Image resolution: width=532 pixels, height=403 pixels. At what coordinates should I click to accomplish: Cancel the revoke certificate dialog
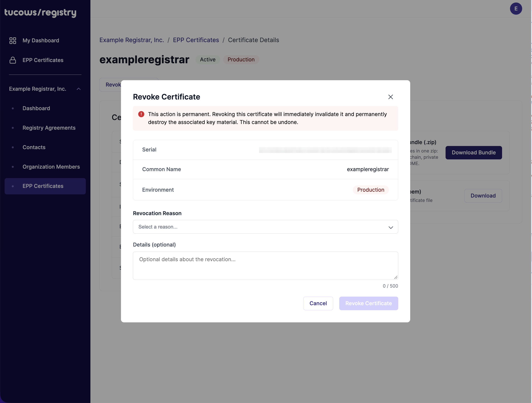pos(318,303)
